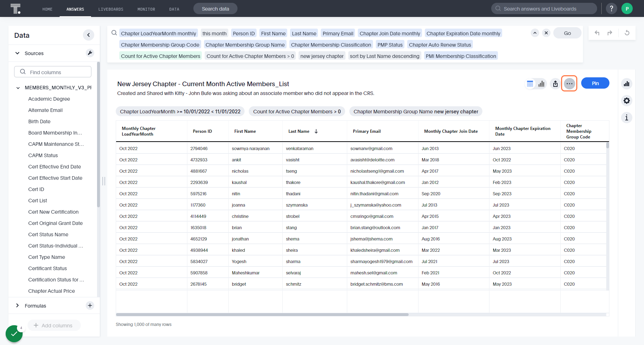644x345 pixels.
Task: Add a new formula with plus icon
Action: coord(90,305)
